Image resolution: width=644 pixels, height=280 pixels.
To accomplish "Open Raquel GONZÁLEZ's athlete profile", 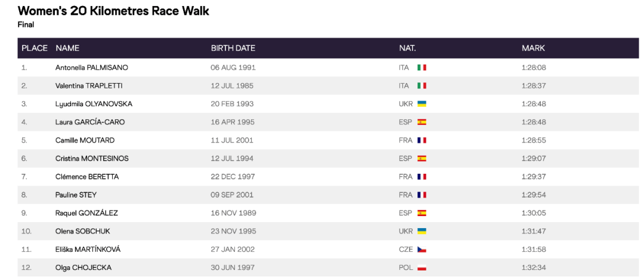I will pyautogui.click(x=86, y=213).
